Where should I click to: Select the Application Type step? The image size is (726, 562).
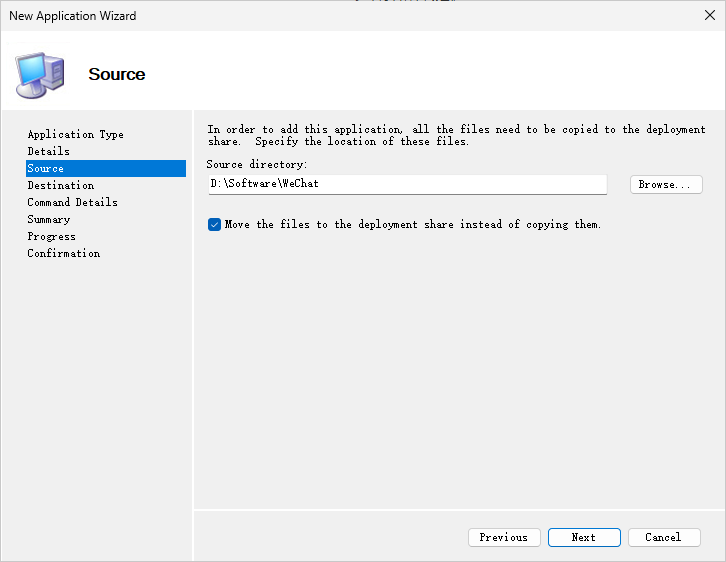click(x=75, y=134)
